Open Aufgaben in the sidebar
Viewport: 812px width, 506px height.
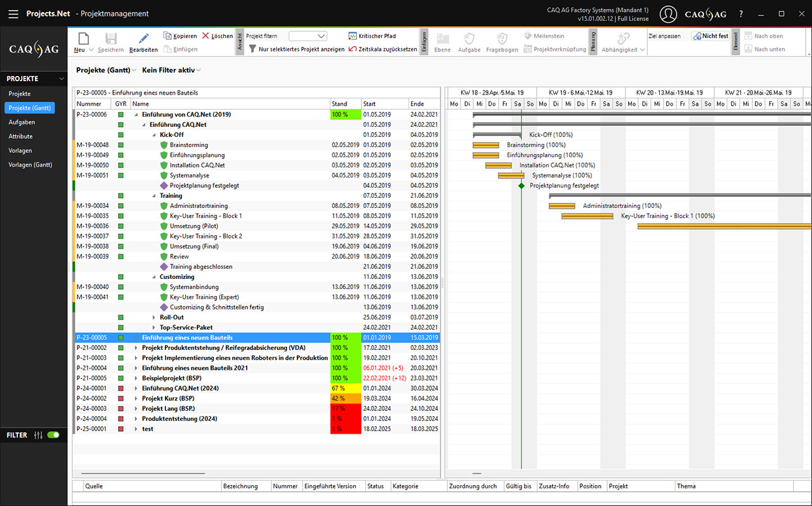[22, 122]
